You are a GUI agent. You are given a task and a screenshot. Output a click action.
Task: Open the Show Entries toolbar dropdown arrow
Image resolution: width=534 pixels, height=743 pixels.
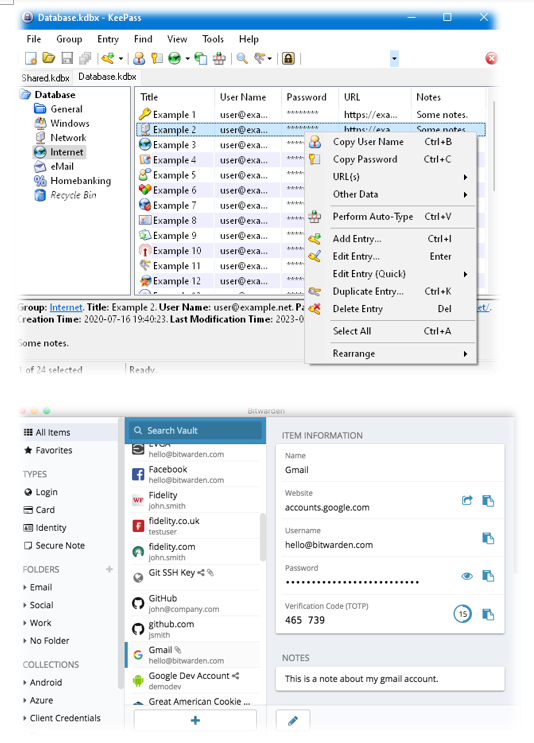270,59
